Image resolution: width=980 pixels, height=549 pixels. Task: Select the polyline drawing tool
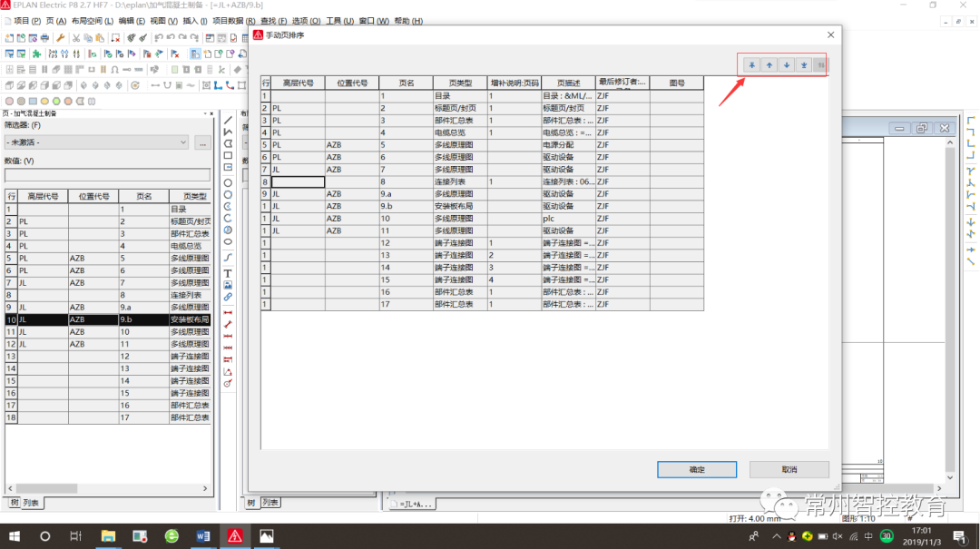[228, 132]
